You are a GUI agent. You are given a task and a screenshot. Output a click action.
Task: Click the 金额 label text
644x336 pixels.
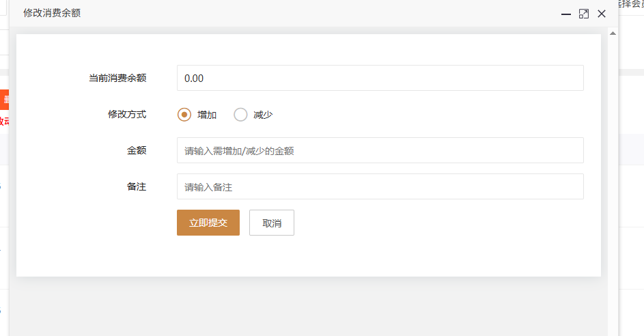137,150
